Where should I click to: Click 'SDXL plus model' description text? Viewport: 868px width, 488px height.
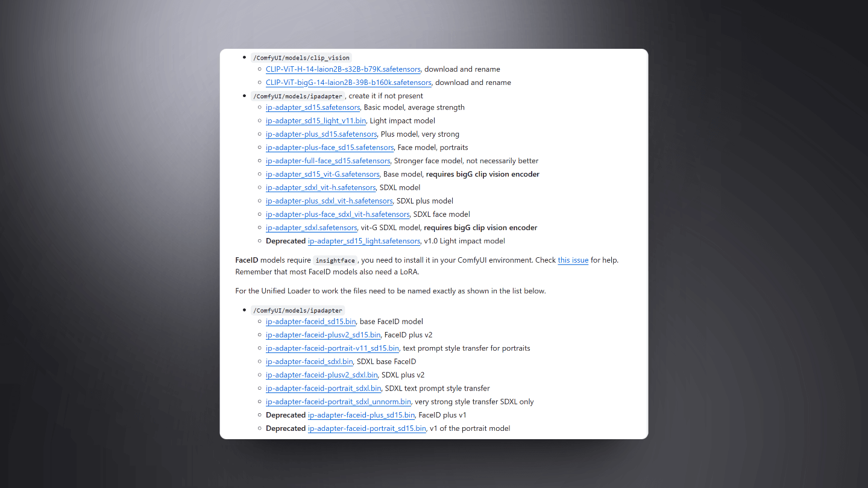point(425,201)
